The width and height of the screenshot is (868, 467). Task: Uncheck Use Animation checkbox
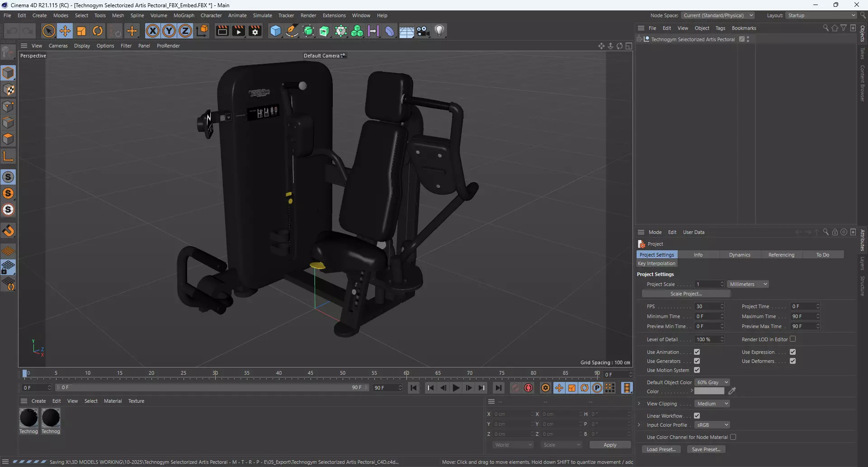pyautogui.click(x=697, y=352)
